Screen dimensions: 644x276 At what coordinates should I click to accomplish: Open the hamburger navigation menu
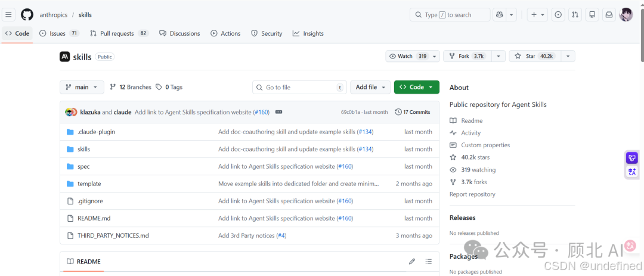point(8,15)
